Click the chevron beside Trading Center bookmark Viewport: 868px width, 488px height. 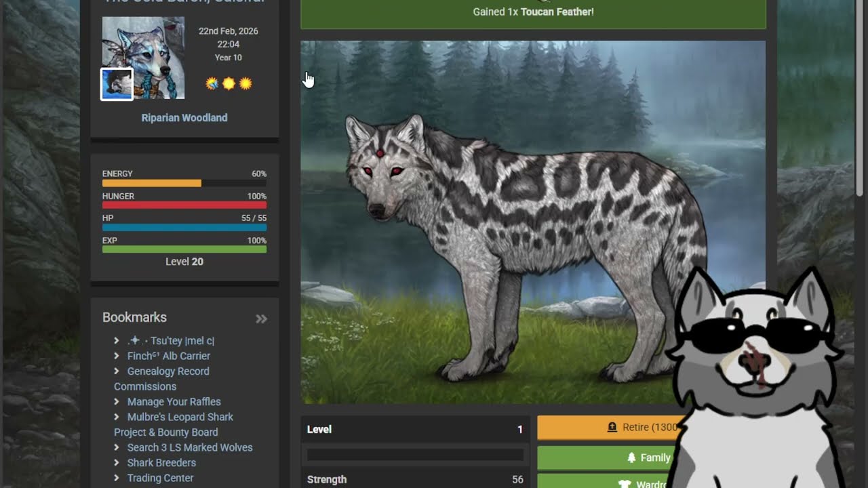click(x=117, y=478)
